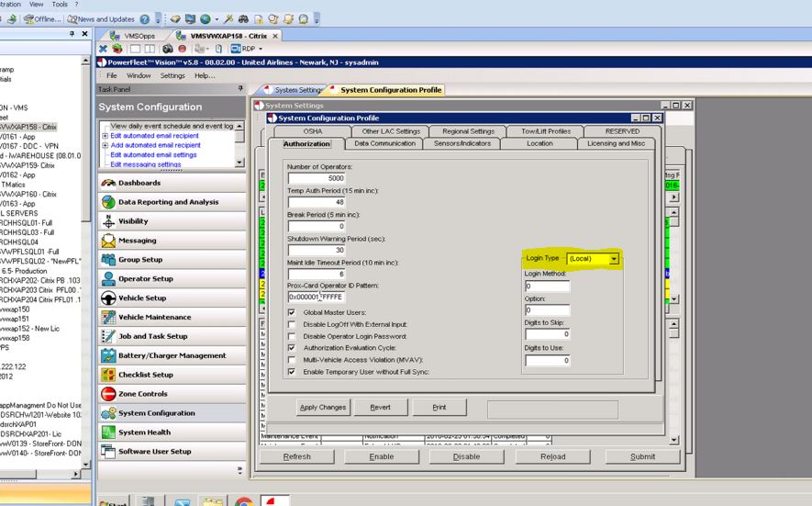Launch Chrome from the taskbar
The height and width of the screenshot is (506, 812).
(243, 502)
